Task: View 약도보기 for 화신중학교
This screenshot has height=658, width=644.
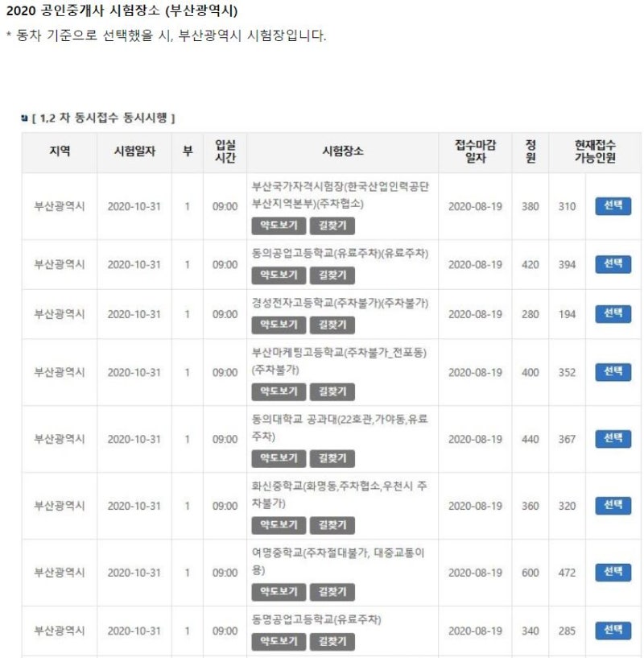Action: tap(279, 525)
